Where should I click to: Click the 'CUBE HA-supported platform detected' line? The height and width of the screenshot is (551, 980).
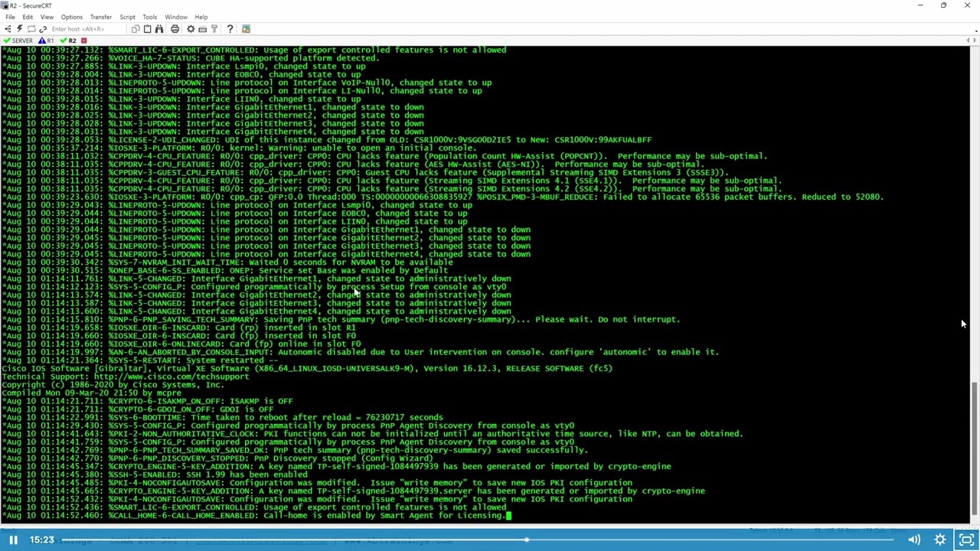(191, 58)
